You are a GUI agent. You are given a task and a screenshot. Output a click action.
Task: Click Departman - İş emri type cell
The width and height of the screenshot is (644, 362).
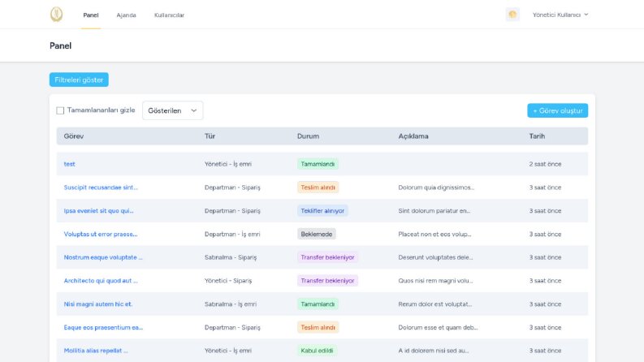point(232,234)
